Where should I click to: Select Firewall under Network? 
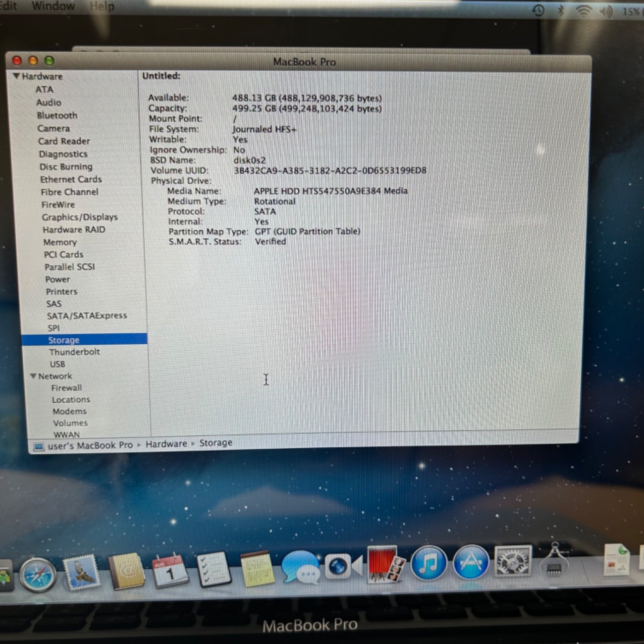67,388
